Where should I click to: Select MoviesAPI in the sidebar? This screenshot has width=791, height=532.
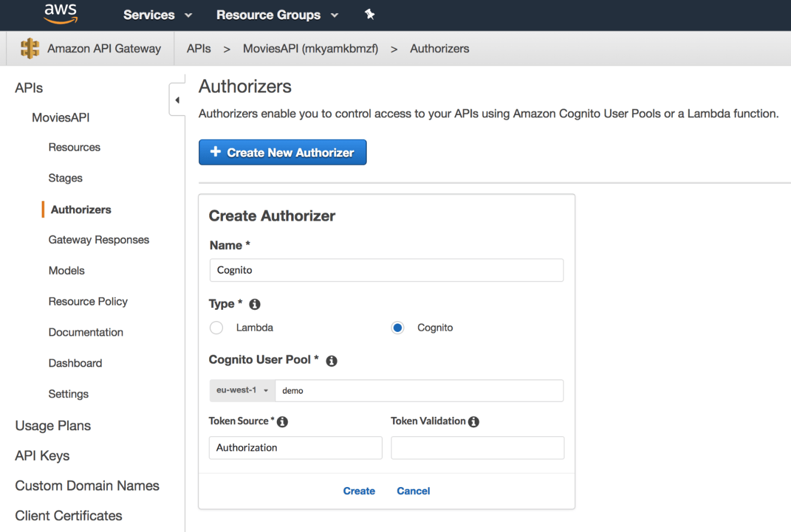click(x=61, y=118)
